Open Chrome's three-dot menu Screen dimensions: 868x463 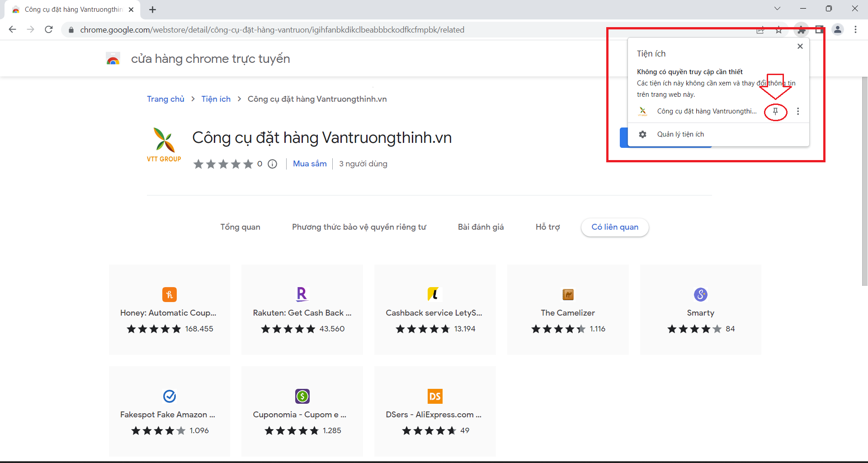click(x=855, y=30)
